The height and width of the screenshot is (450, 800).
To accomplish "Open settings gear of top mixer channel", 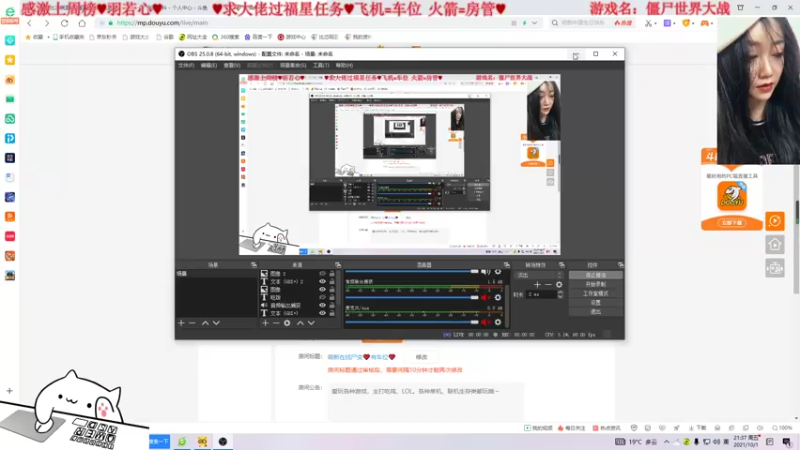I will [498, 272].
